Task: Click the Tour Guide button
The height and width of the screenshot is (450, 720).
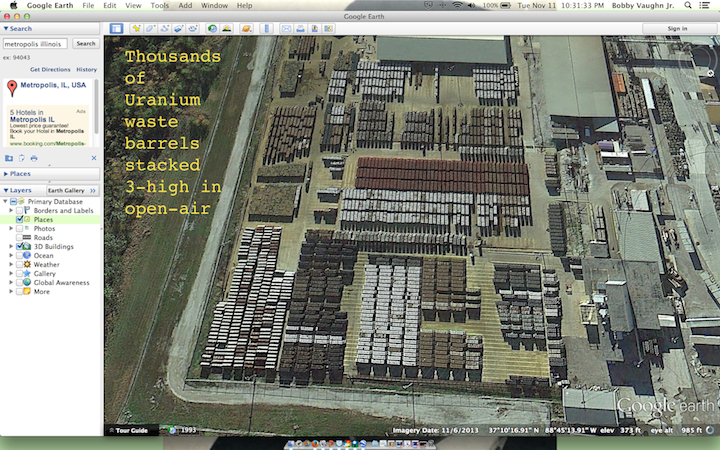Action: (131, 430)
